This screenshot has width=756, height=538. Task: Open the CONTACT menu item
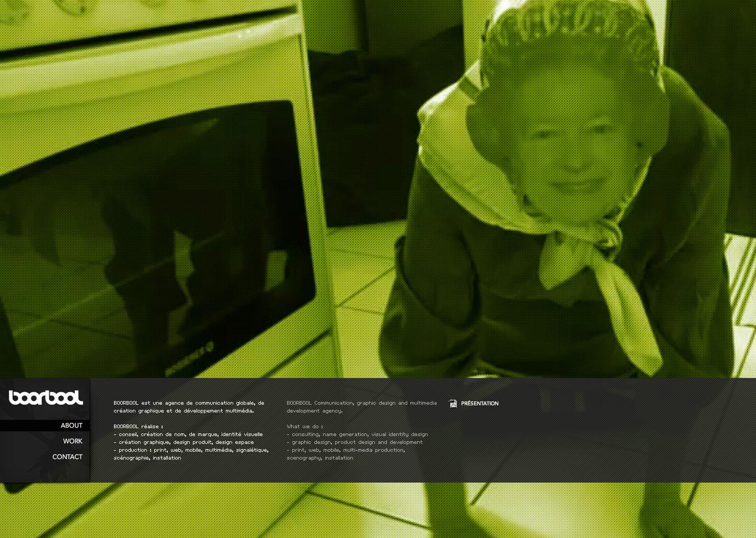pos(67,457)
